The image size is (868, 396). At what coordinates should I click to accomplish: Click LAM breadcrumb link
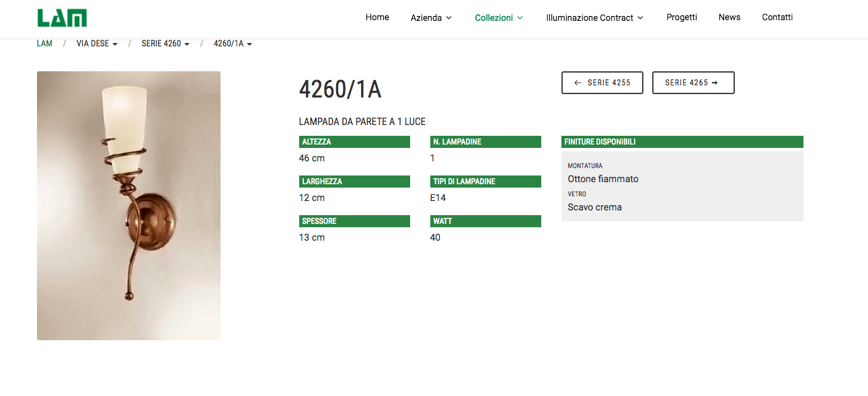tap(44, 44)
